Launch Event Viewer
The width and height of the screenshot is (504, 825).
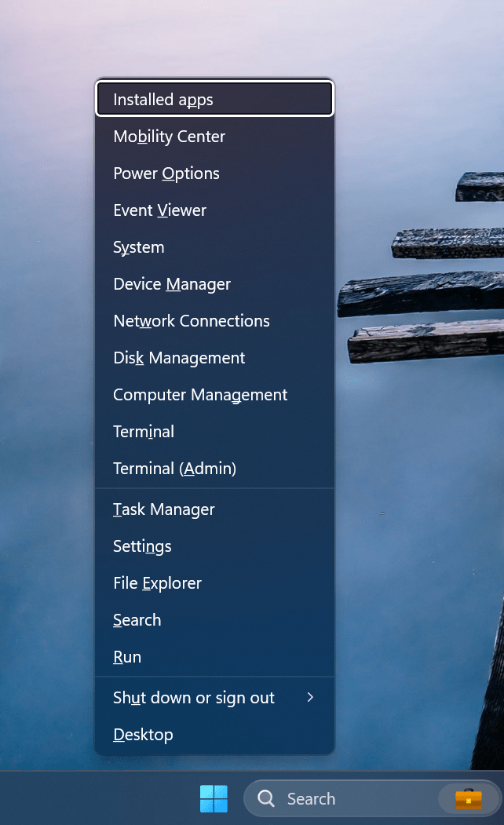[160, 210]
